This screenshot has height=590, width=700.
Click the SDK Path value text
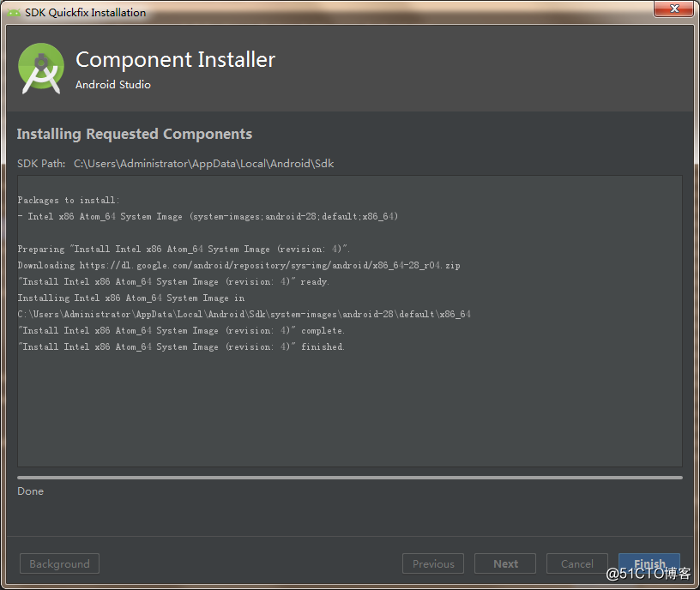point(203,164)
